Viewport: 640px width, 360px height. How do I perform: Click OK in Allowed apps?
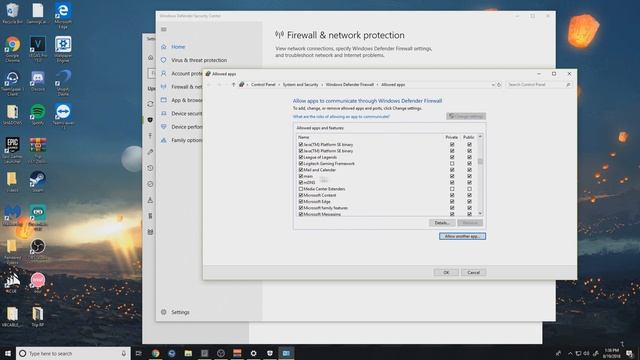pos(446,272)
